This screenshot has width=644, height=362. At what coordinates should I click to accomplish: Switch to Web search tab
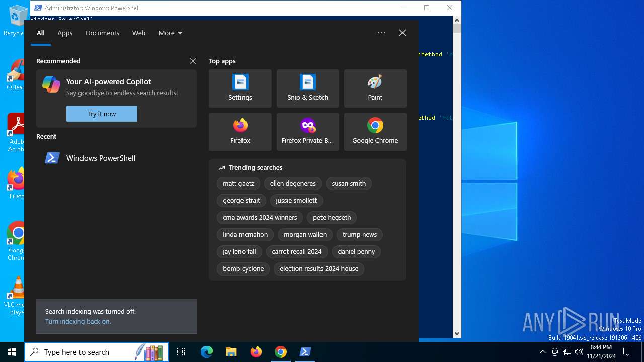click(x=139, y=33)
